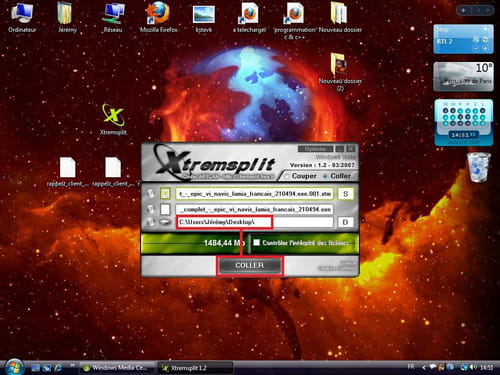This screenshot has height=375, width=500.
Task: Minimize the Xtremsplit window
Action: coord(340,149)
